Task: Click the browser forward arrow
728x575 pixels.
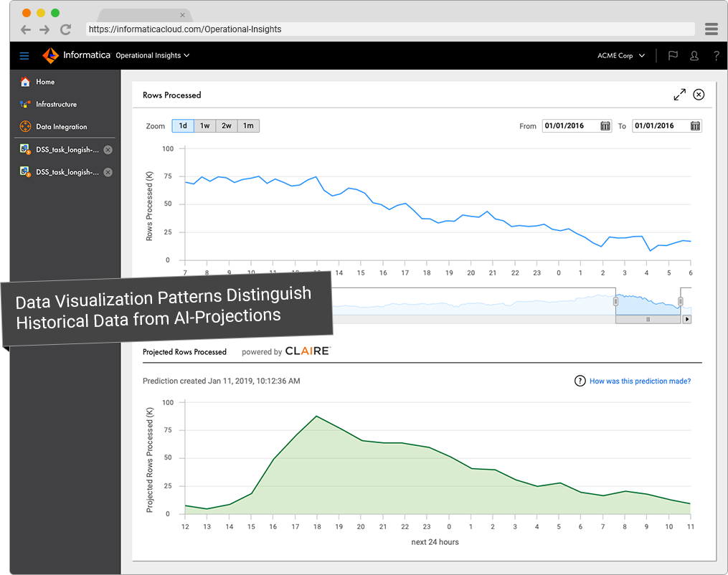Action: 44,29
